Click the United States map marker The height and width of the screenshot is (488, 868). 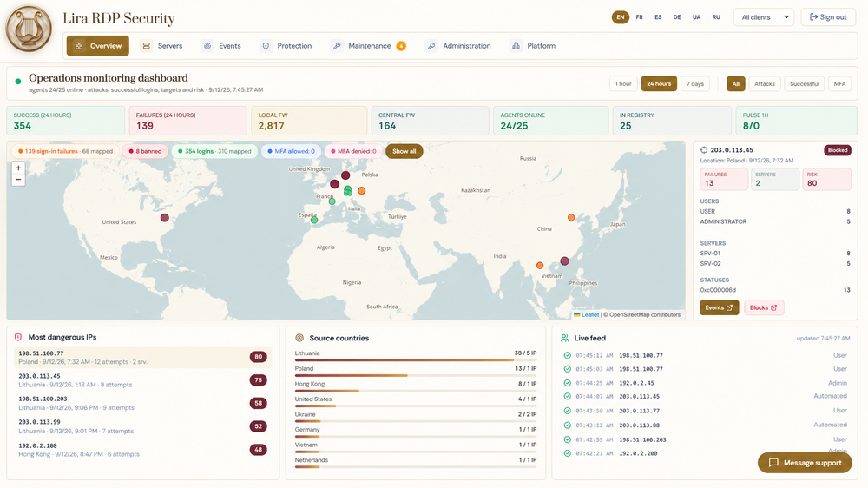coord(164,218)
